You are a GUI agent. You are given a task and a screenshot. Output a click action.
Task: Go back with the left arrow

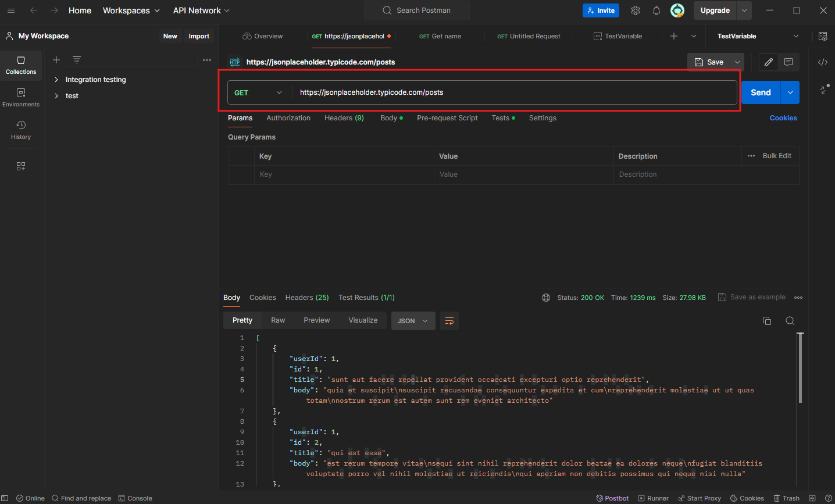[x=34, y=10]
